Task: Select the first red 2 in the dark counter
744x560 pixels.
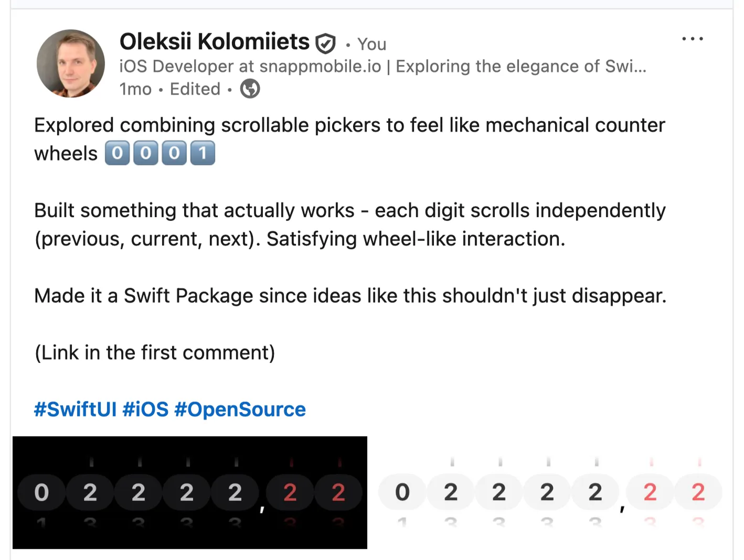Action: click(x=290, y=492)
